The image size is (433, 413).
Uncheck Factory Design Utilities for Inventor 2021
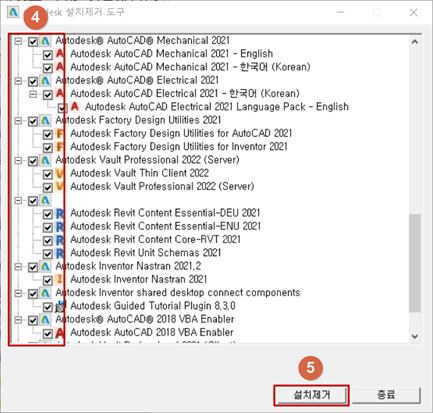pos(48,148)
